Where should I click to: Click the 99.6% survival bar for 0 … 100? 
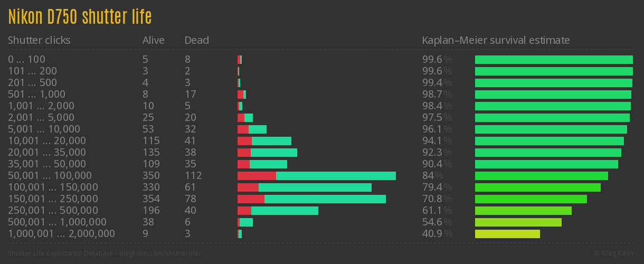(x=554, y=60)
